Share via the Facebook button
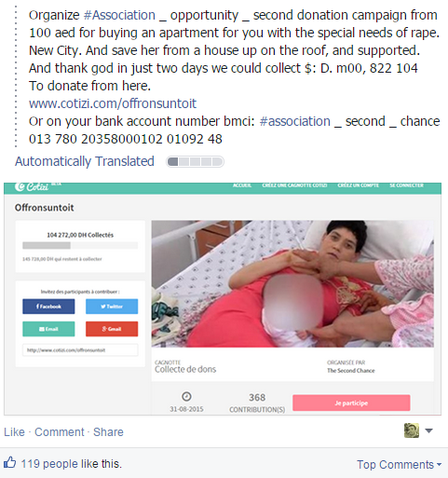 48,307
